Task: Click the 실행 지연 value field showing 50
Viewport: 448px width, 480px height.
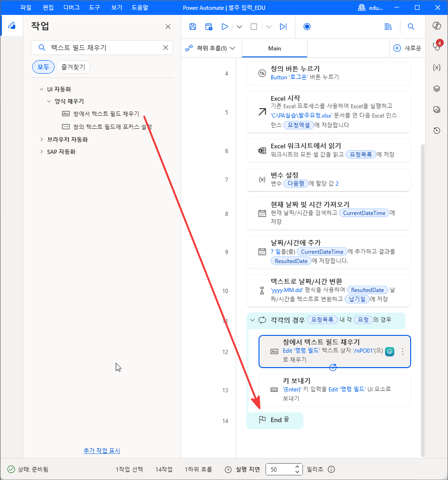Action: [x=280, y=469]
